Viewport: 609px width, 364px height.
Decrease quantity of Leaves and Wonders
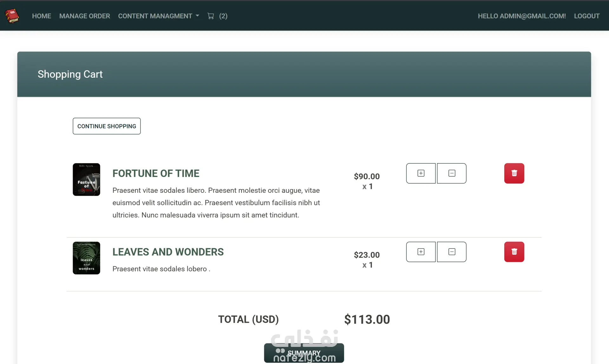pyautogui.click(x=452, y=252)
